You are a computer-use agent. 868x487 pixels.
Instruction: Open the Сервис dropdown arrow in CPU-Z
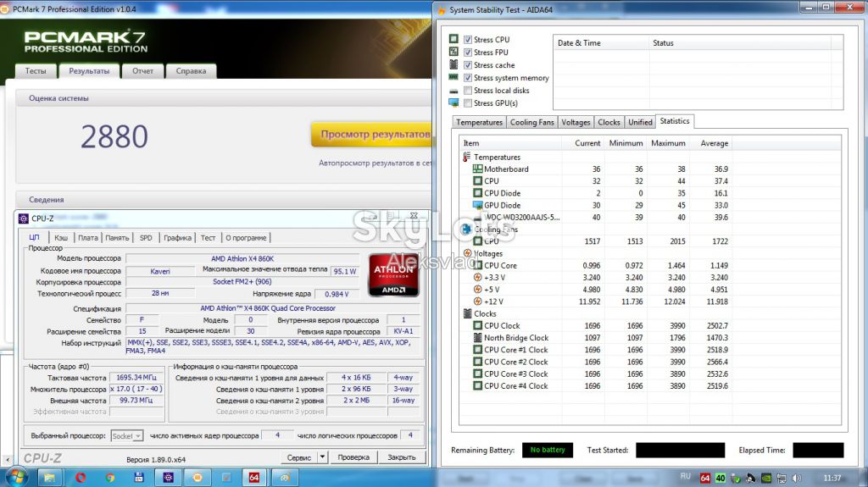[x=322, y=457]
